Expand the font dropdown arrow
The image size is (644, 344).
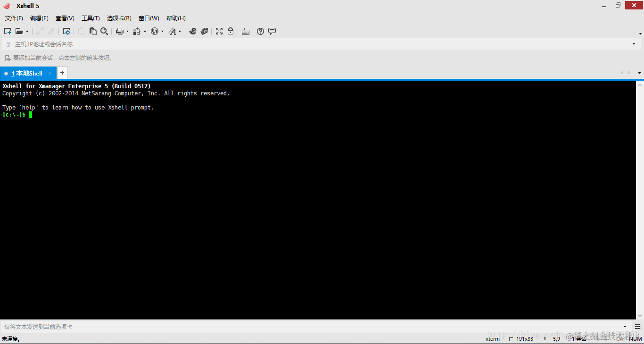(x=180, y=32)
